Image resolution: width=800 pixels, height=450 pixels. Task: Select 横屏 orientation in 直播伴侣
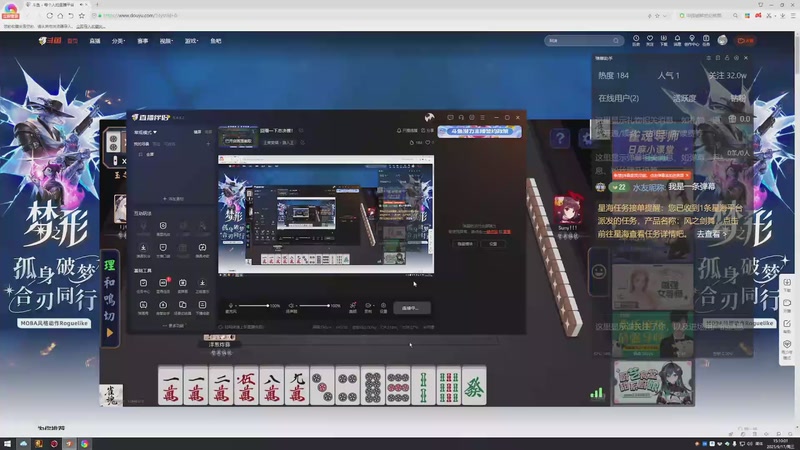coord(197,132)
